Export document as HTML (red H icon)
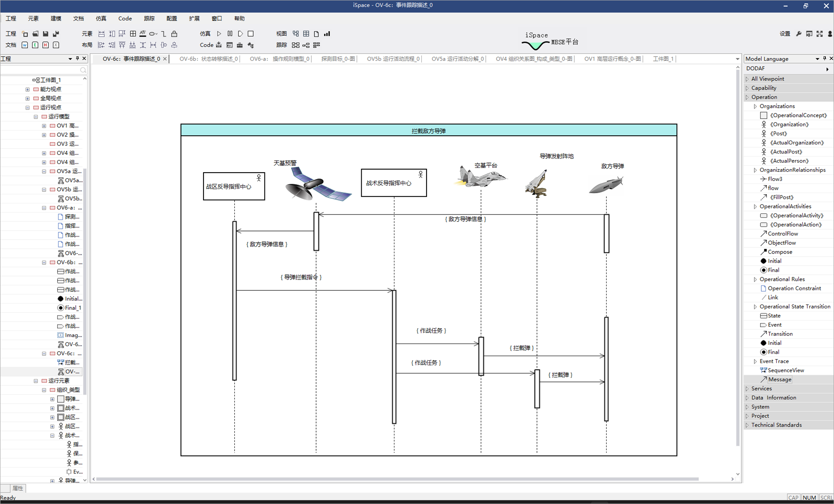The image size is (834, 504). 45,45
